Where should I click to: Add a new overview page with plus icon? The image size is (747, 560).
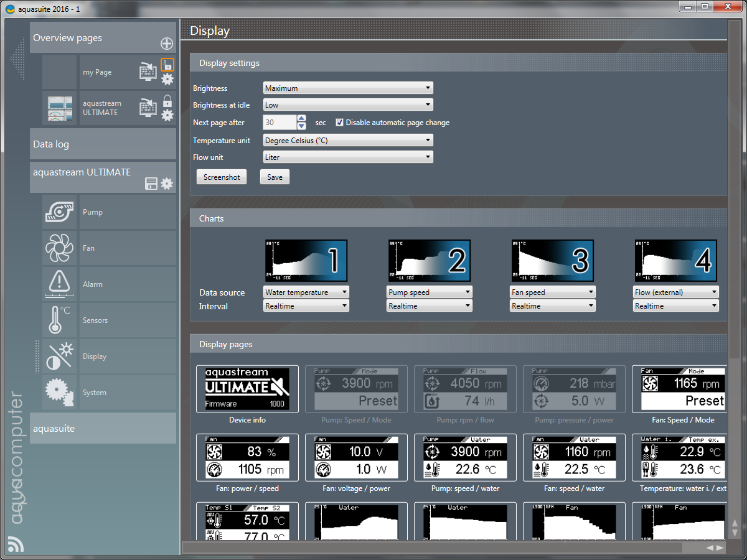[x=166, y=44]
